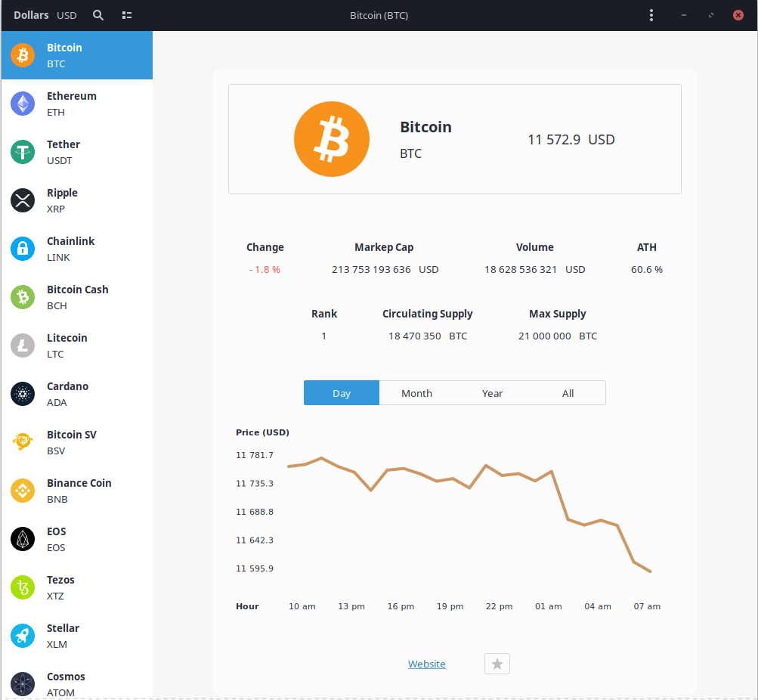Select Tezos in the coin list
Image resolution: width=758 pixels, height=700 pixels.
77,587
